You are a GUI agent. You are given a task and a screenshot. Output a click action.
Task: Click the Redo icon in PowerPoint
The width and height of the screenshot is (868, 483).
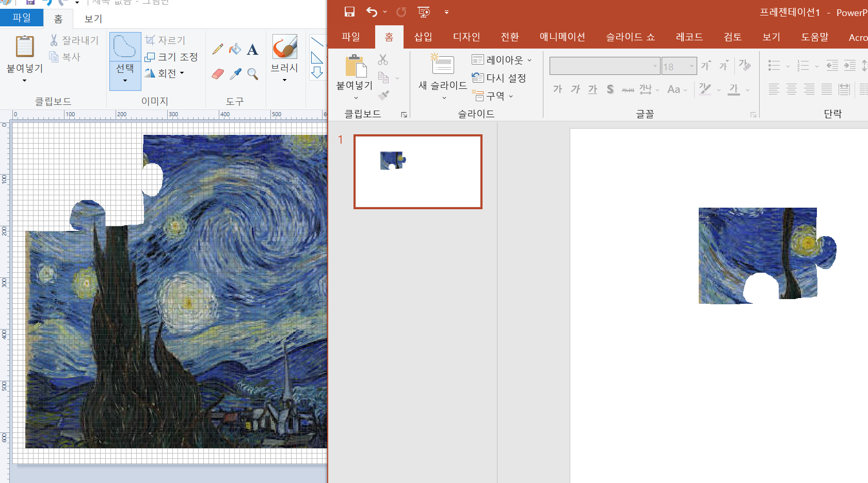(401, 11)
